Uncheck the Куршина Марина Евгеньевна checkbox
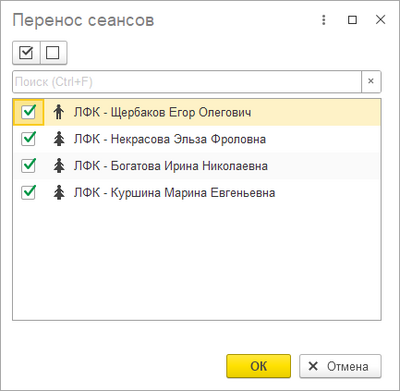This screenshot has width=400, height=391. [28, 192]
